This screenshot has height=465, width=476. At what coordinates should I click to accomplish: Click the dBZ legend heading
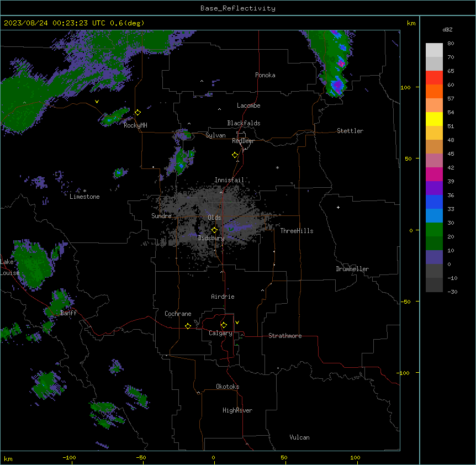[447, 29]
